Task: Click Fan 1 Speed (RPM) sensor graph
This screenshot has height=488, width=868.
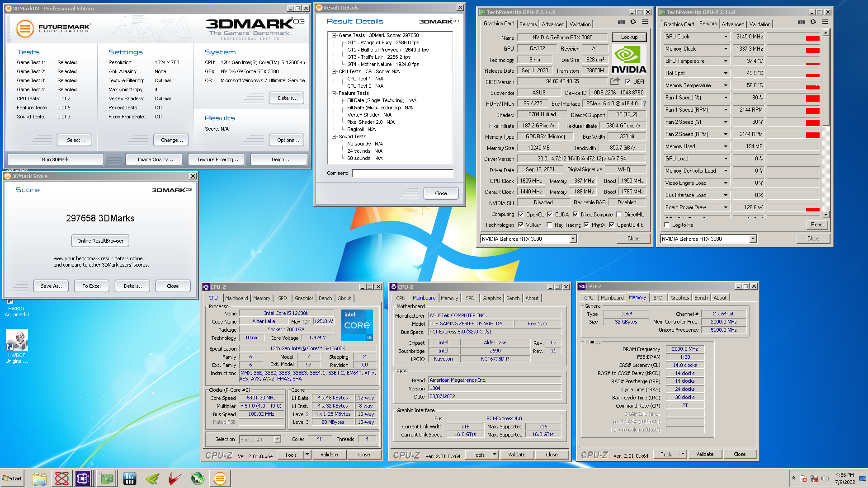Action: (793, 110)
